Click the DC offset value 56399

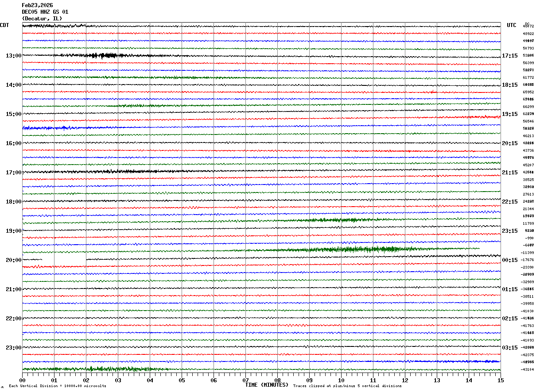point(528,63)
